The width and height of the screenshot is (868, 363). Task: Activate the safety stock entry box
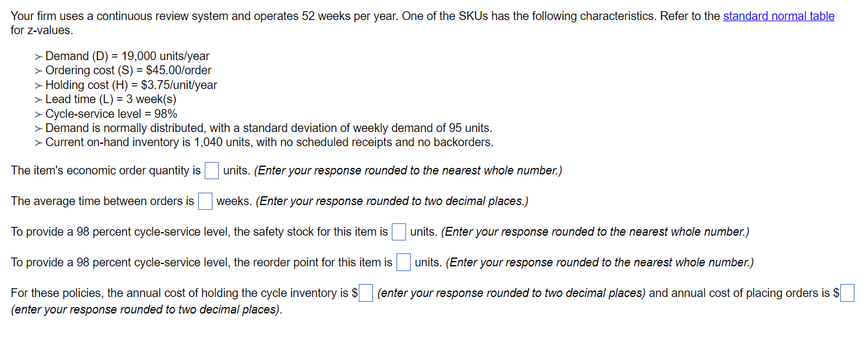(398, 232)
